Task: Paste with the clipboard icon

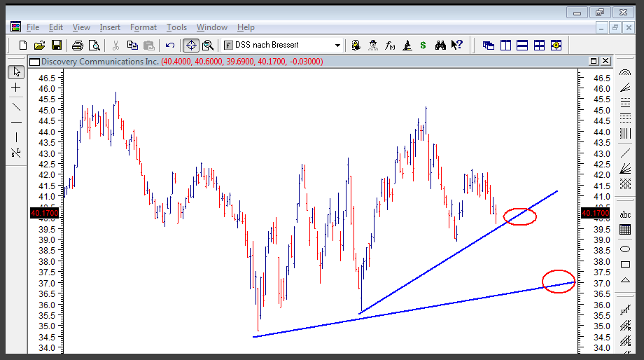Action: [x=149, y=46]
